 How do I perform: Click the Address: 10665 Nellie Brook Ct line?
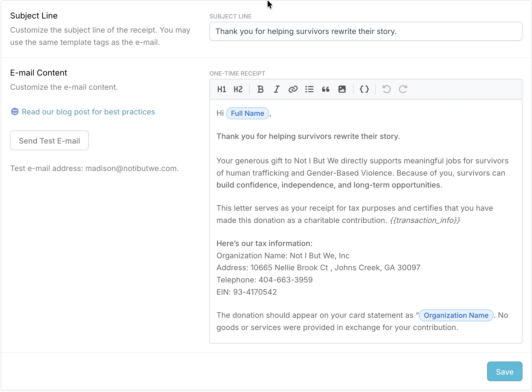(318, 267)
